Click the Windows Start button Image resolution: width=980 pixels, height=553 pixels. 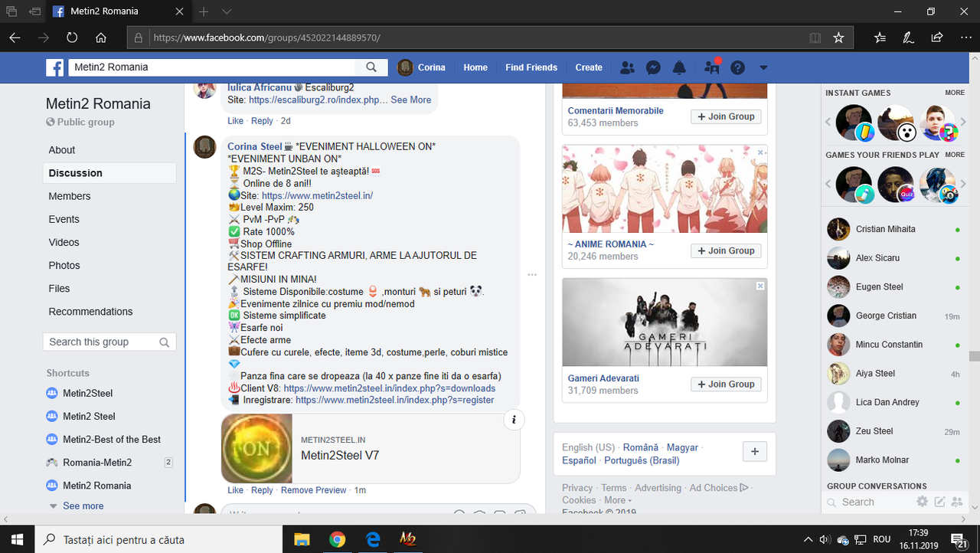coord(17,540)
